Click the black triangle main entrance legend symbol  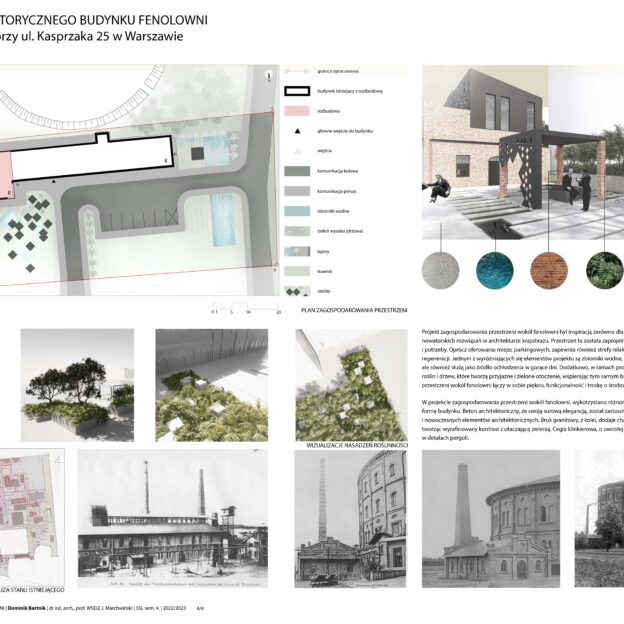[297, 131]
